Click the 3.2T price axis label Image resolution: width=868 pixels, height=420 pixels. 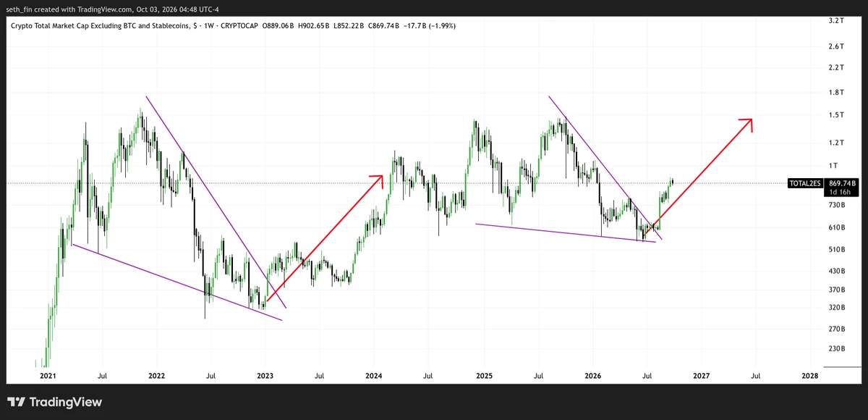pyautogui.click(x=836, y=21)
